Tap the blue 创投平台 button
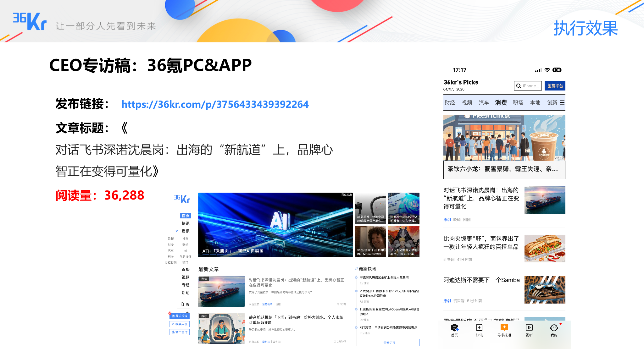Image resolution: width=644 pixels, height=362 pixels. click(x=555, y=86)
